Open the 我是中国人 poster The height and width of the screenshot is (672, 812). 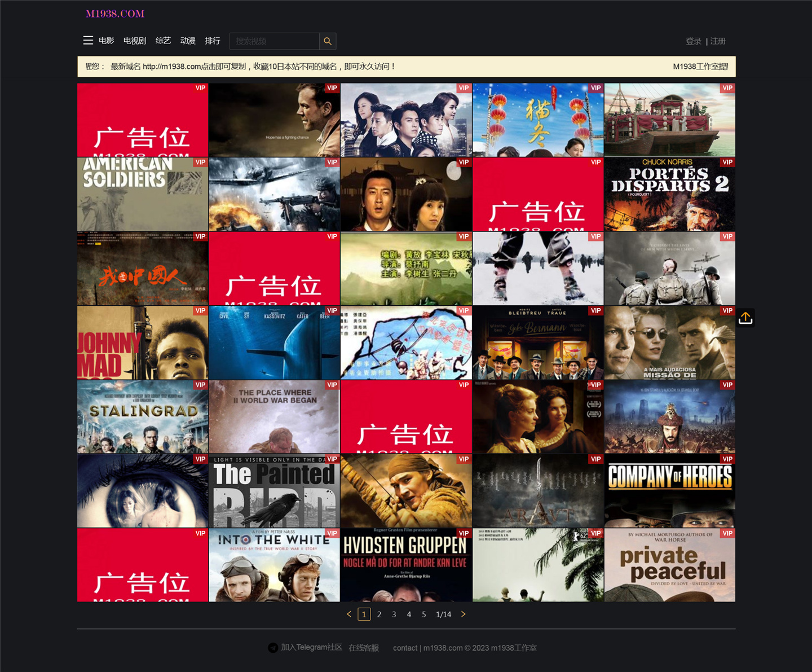click(x=143, y=269)
